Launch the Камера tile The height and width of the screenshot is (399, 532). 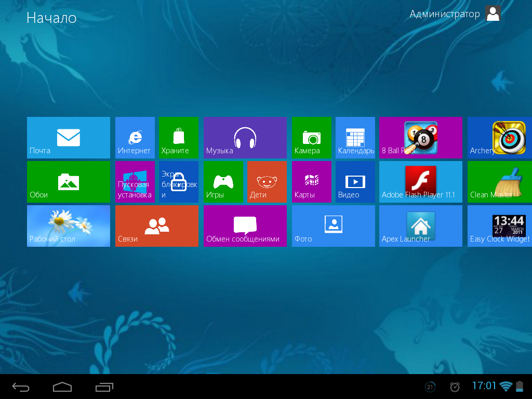coord(312,137)
